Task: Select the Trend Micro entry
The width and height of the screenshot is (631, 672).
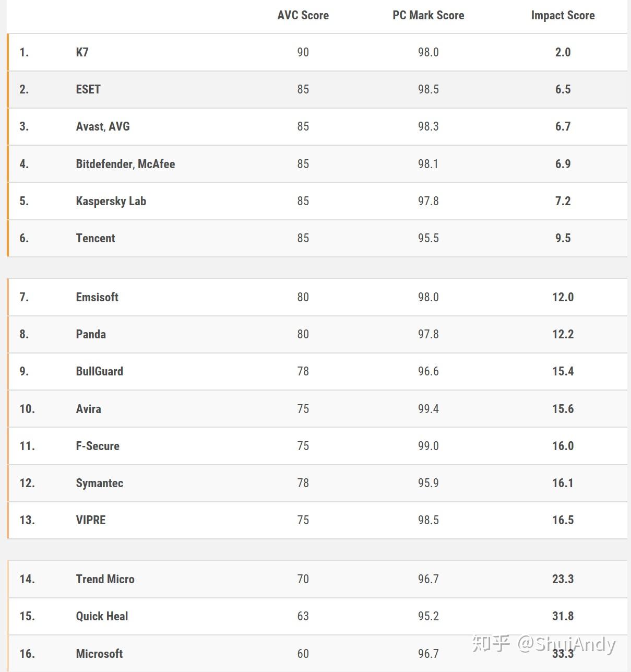Action: click(x=105, y=579)
